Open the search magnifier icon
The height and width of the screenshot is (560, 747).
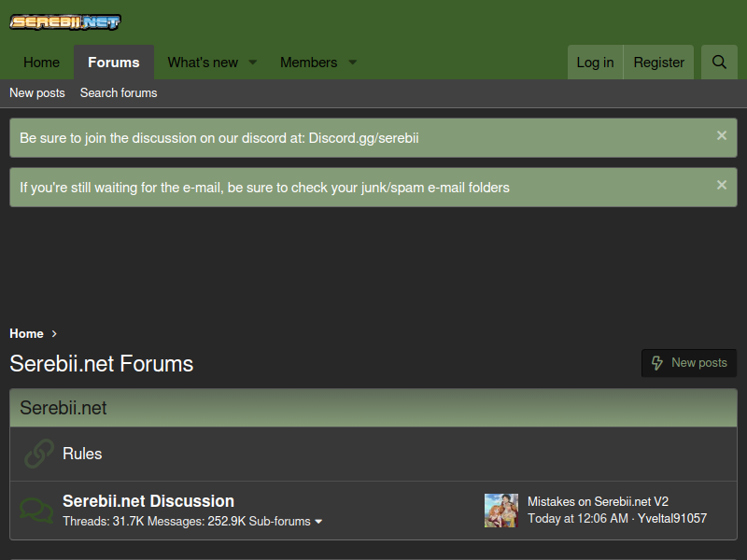pos(719,63)
